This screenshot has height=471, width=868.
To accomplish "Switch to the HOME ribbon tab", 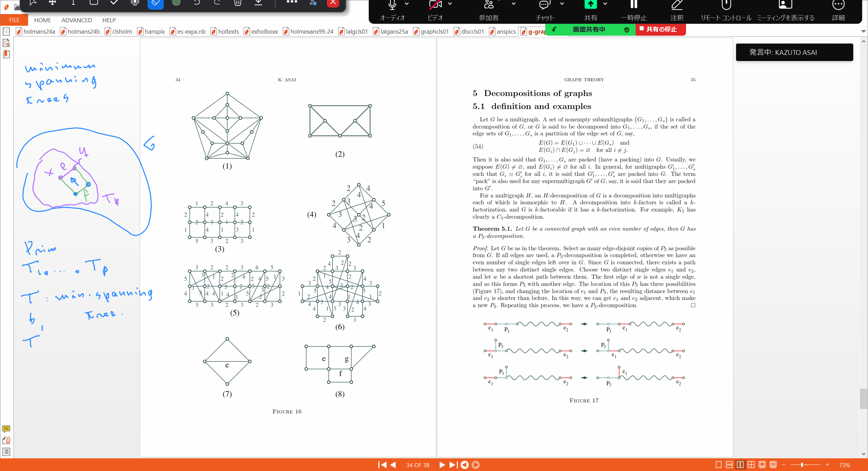I will point(42,20).
